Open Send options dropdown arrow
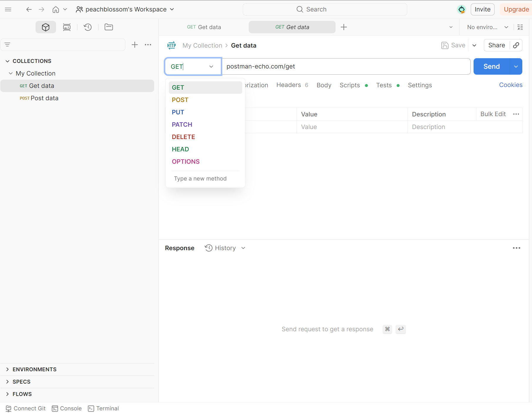Image resolution: width=532 pixels, height=413 pixels. coord(516,66)
